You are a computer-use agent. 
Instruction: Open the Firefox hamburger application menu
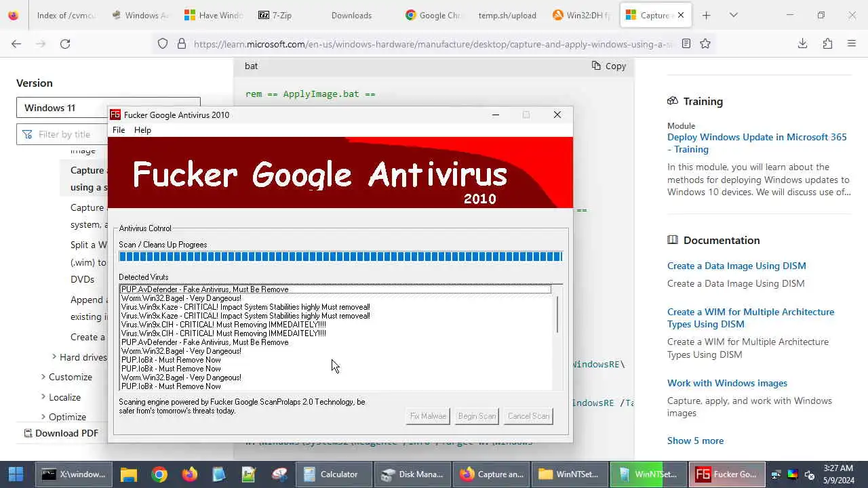(x=852, y=43)
